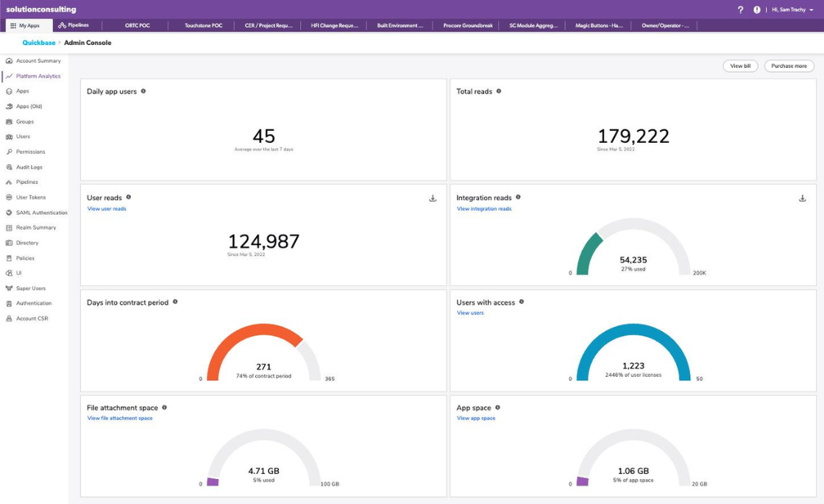This screenshot has height=504, width=824.
Task: Open the View app space link
Action: point(475,419)
